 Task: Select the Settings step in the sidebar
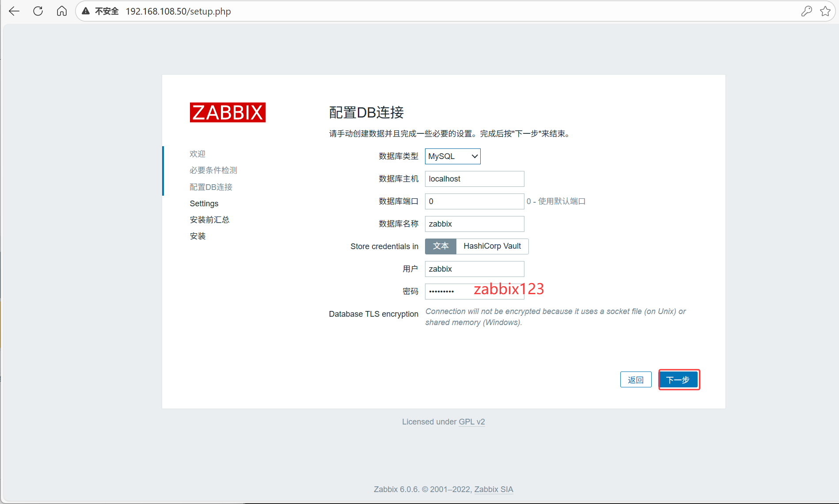coord(204,203)
